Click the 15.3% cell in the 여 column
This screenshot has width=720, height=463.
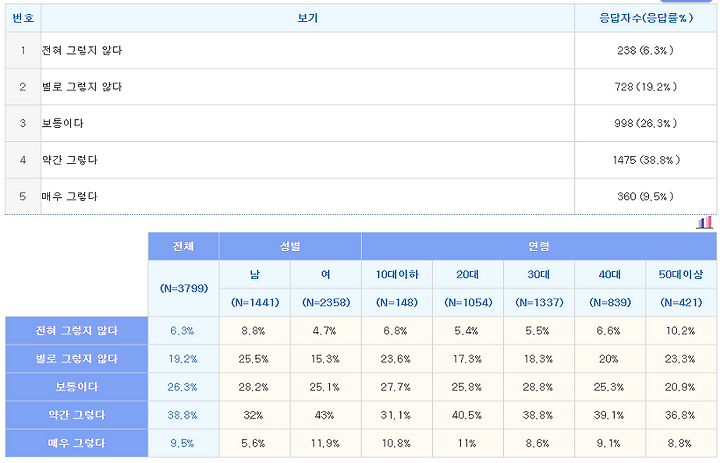coord(325,359)
